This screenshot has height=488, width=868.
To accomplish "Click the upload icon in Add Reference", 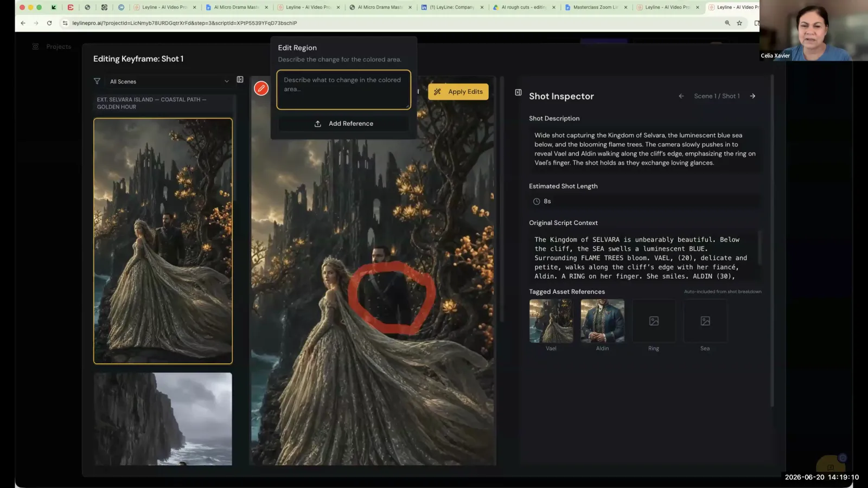I will point(318,124).
